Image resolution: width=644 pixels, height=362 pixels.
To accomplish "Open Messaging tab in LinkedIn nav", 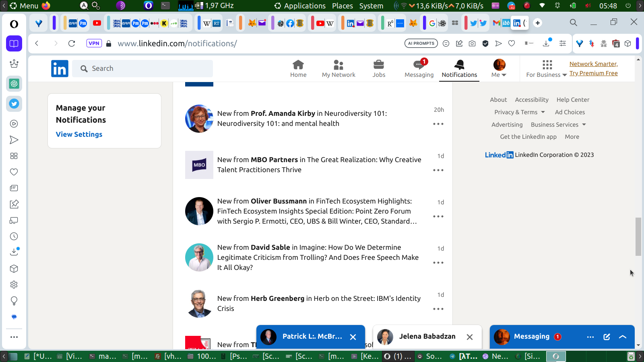I will pyautogui.click(x=419, y=68).
